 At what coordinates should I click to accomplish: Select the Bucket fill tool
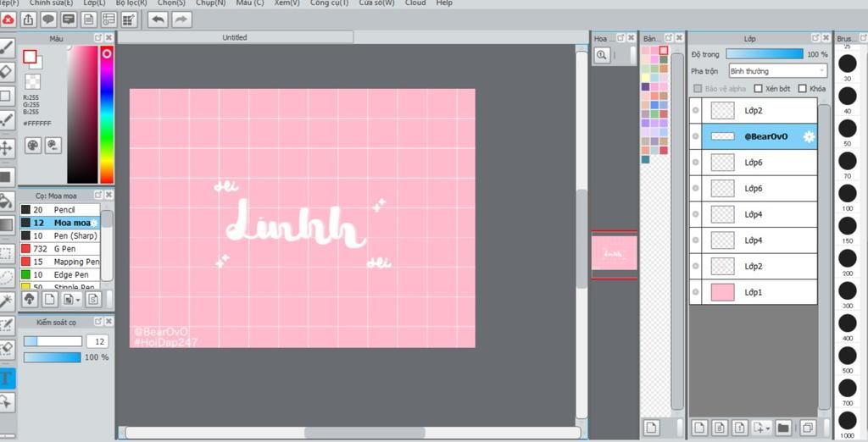click(6, 202)
